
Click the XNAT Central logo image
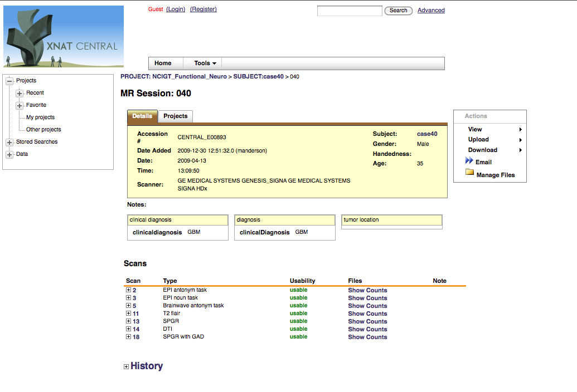tap(64, 37)
